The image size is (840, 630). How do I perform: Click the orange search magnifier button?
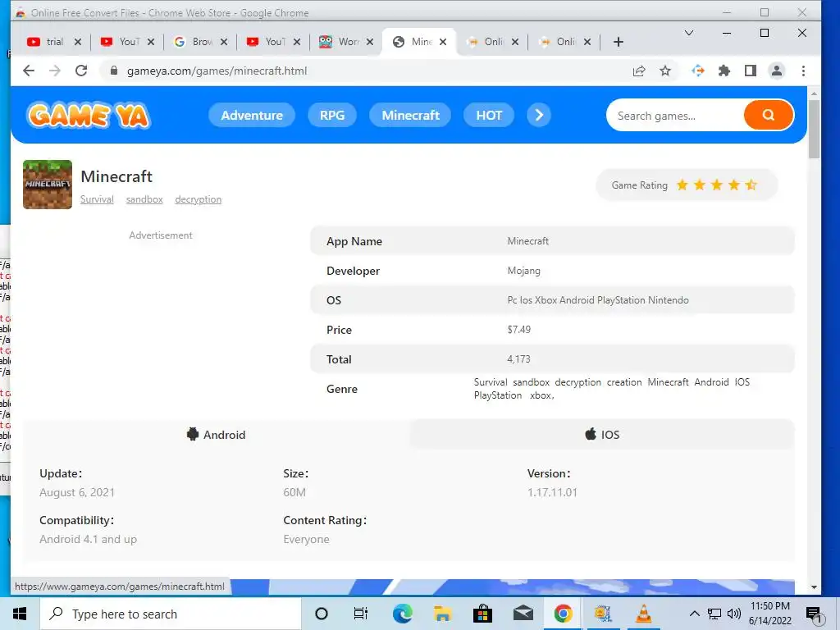coord(768,115)
